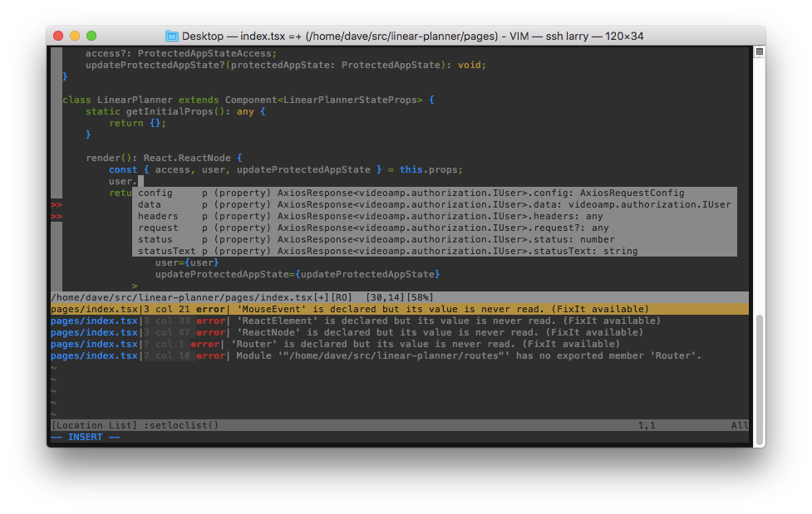The image size is (812, 514).
Task: Select the 'data' completion entry
Action: coord(435,204)
